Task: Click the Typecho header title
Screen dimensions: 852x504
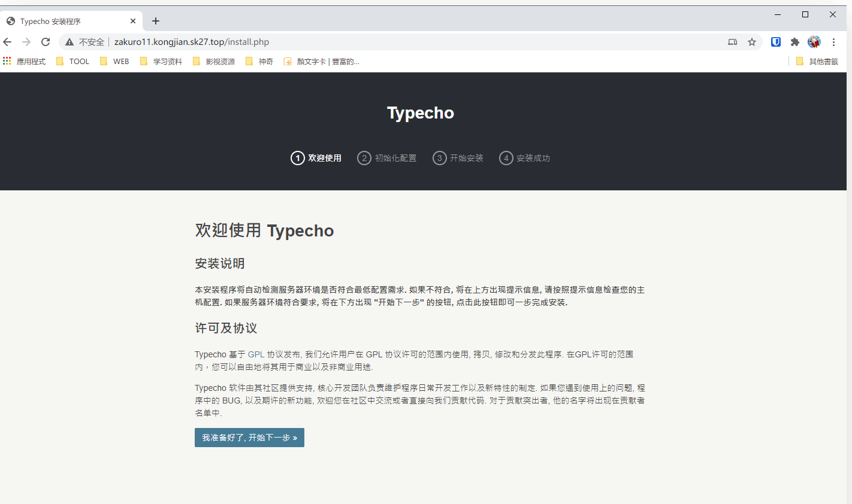Action: pos(421,113)
